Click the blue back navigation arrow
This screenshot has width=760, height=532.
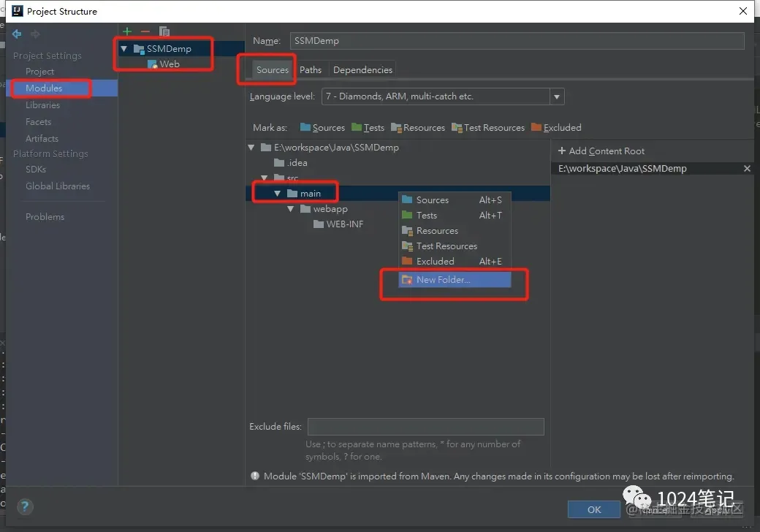pyautogui.click(x=17, y=34)
